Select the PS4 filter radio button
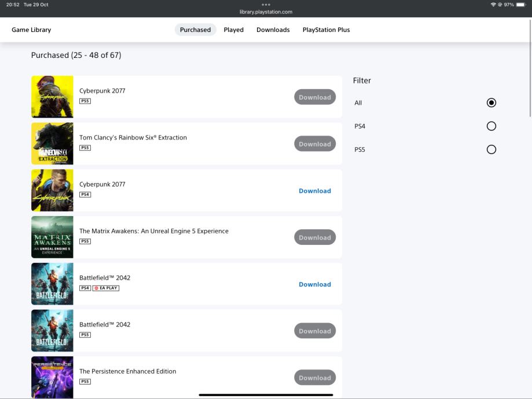532x399 pixels. point(491,126)
